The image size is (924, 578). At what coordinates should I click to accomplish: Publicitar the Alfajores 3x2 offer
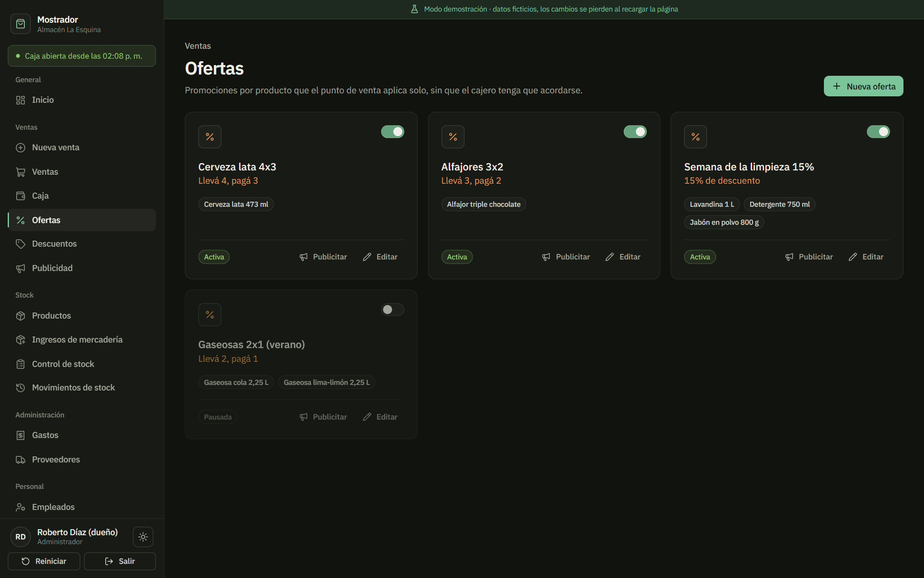566,257
